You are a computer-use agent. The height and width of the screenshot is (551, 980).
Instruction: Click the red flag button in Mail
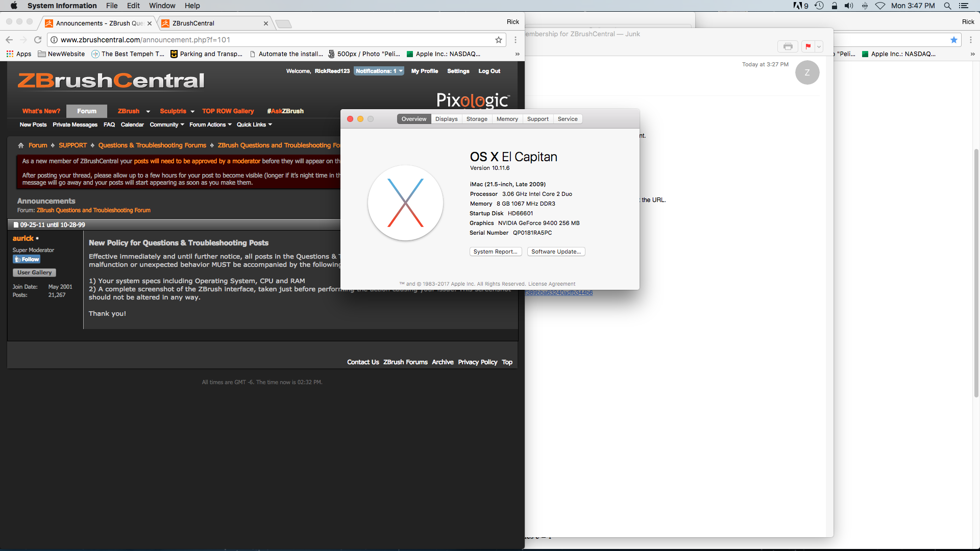[x=808, y=46]
